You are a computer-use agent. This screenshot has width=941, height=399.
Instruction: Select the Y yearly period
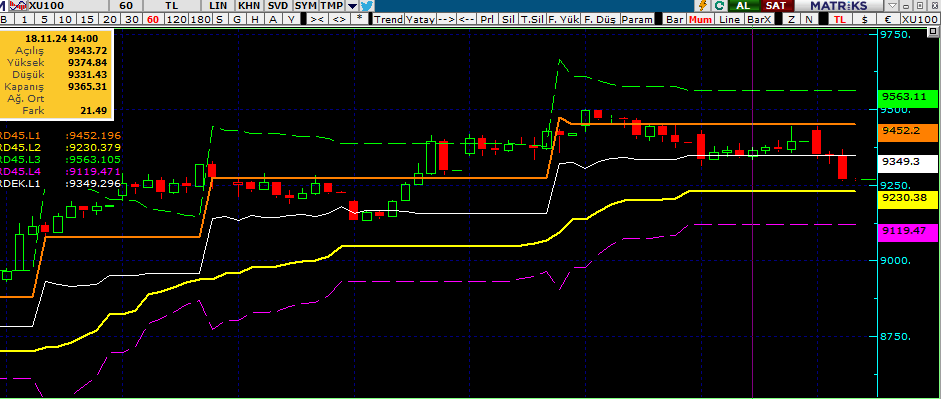coord(291,19)
